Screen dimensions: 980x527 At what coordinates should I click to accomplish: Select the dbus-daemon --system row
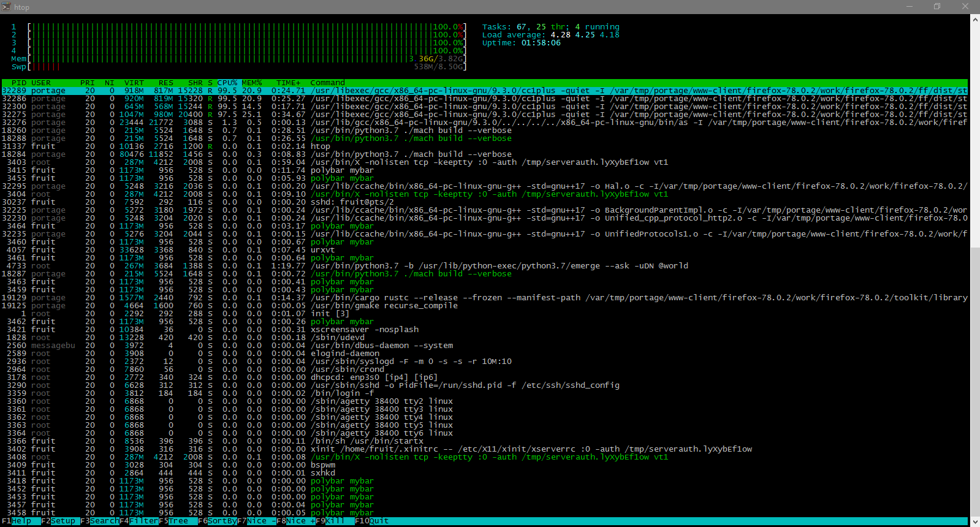(485, 346)
